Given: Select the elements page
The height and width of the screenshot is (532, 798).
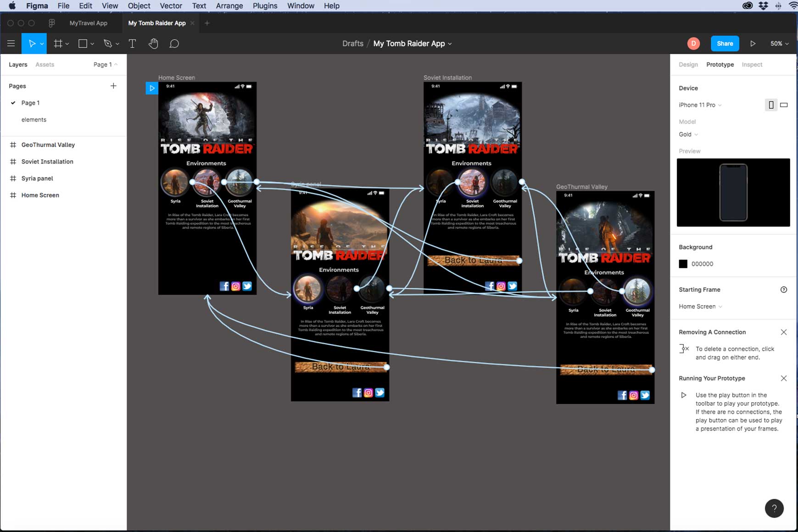Looking at the screenshot, I should pos(33,120).
